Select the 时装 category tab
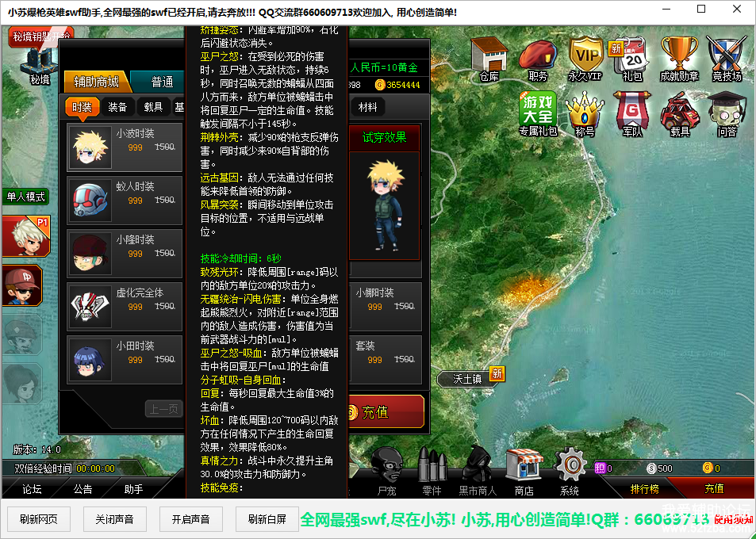The height and width of the screenshot is (539, 756). tap(82, 107)
